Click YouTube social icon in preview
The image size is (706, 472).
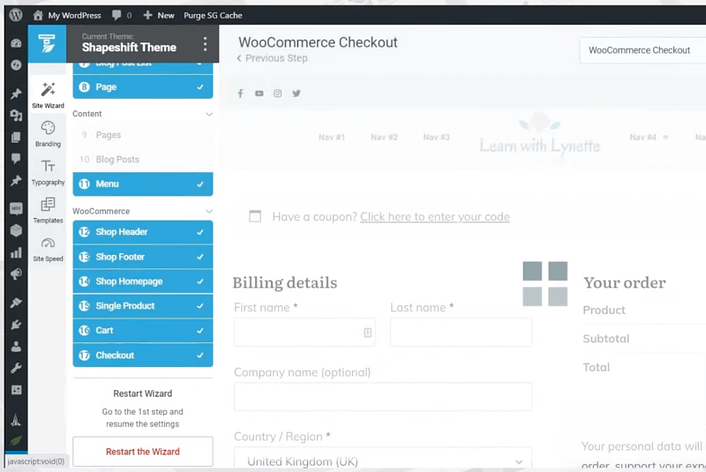(x=259, y=93)
